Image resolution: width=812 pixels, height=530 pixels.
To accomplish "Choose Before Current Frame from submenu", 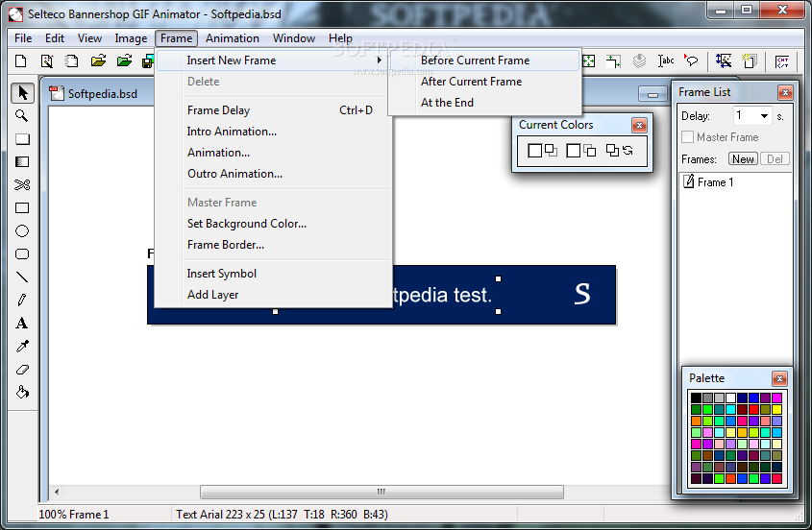I will pos(484,60).
